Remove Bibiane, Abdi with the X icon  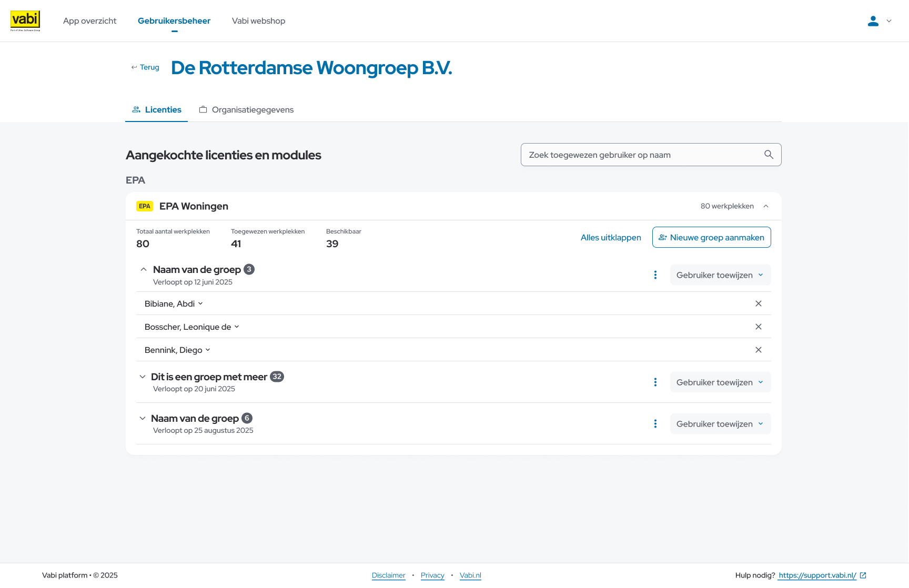pos(759,303)
